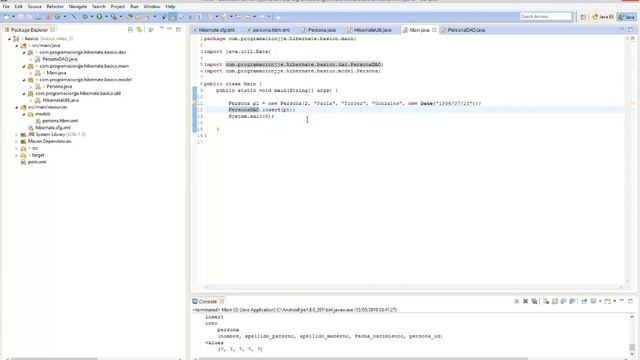The height and width of the screenshot is (360, 640).
Task: Collapse the hibernate.basico.dao package
Action: pyautogui.click(x=24, y=53)
